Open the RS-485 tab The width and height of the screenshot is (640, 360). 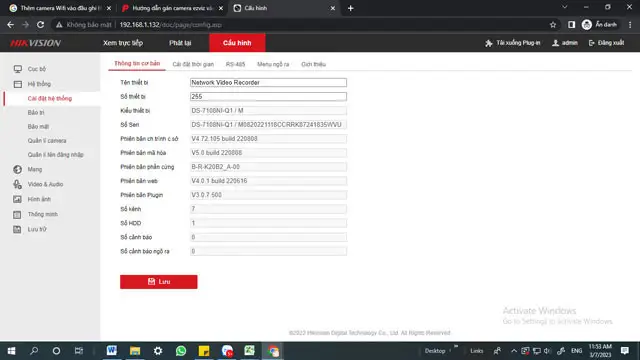pyautogui.click(x=236, y=64)
